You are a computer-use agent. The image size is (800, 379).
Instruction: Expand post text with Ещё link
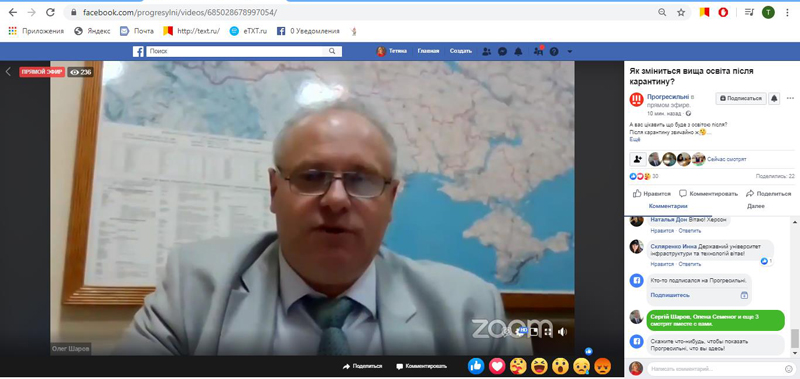click(635, 139)
